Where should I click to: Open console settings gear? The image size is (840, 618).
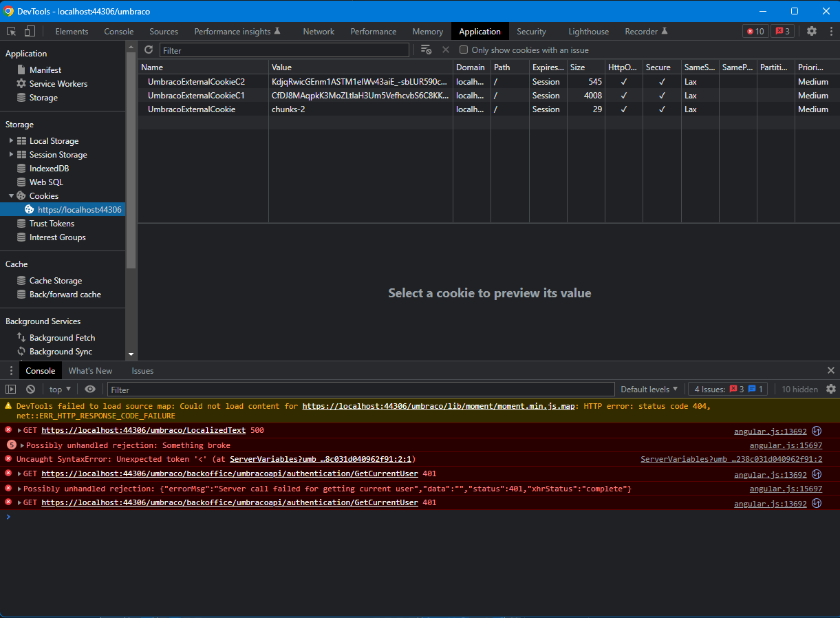(831, 389)
